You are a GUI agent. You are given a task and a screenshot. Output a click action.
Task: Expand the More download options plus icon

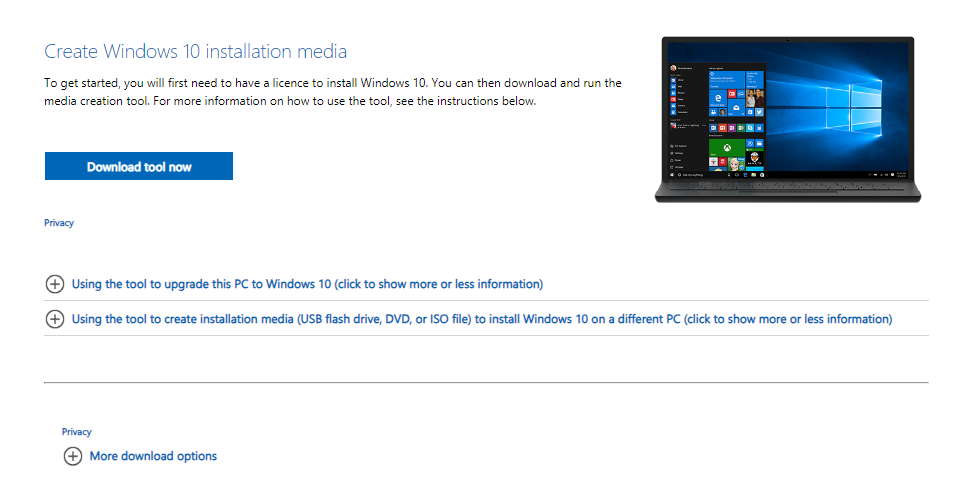coord(73,456)
